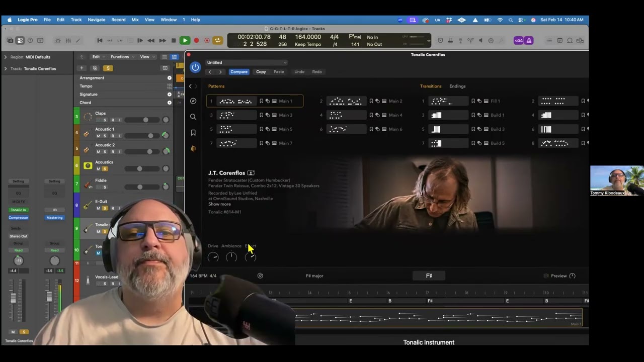Click the Paste button in plugin header

[x=279, y=72]
